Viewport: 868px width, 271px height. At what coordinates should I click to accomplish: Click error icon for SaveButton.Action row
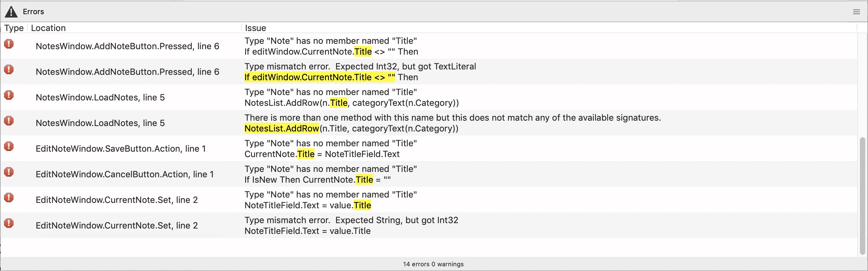(9, 147)
